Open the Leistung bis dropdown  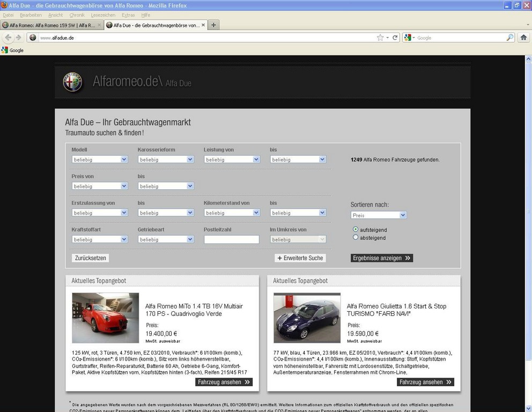click(x=298, y=159)
